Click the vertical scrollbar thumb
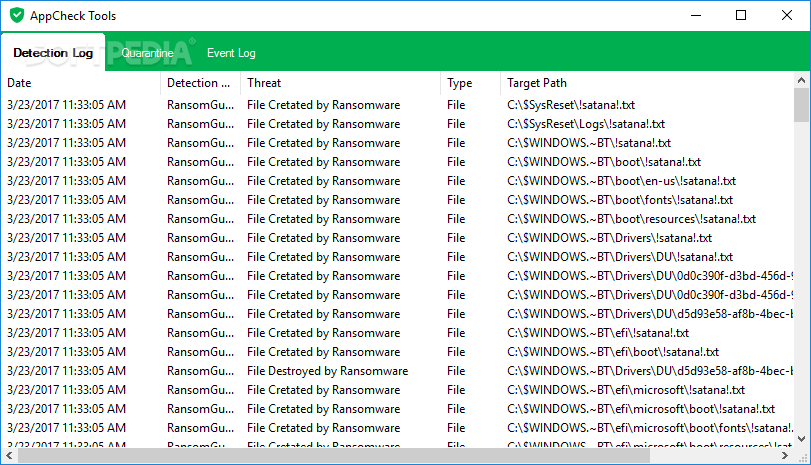 [801, 105]
